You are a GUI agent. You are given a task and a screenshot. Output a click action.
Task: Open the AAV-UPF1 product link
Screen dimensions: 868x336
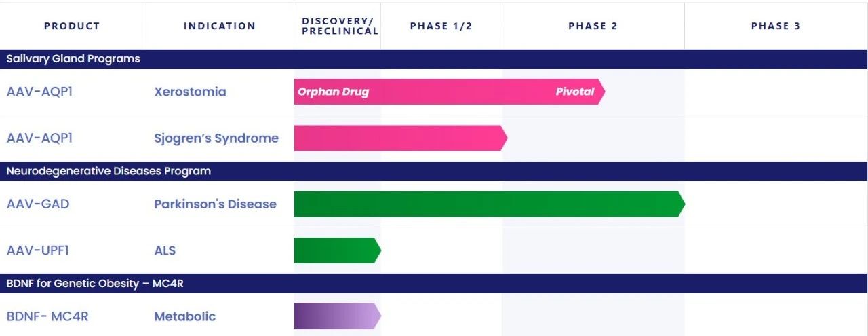(38, 250)
